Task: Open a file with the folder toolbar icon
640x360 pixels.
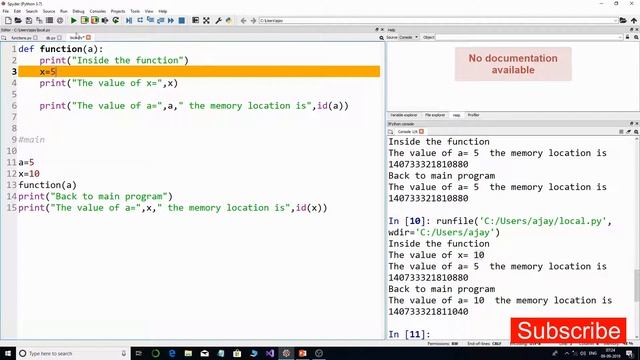Action: 18,20
